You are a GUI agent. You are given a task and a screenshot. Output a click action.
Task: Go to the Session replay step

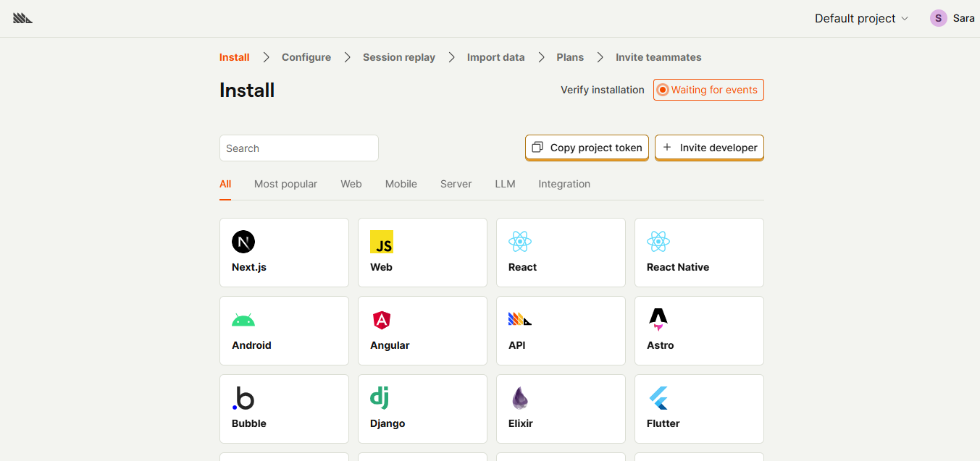coord(399,57)
